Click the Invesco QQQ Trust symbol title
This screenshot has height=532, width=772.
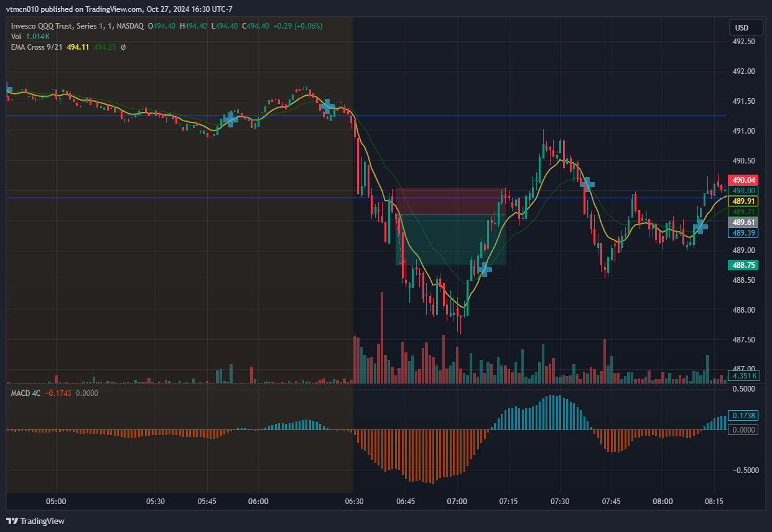[77, 26]
